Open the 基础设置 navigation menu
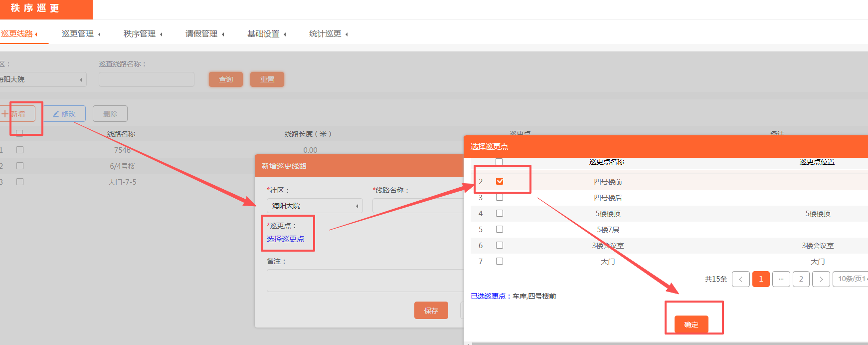Viewport: 868px width, 345px height. [266, 34]
